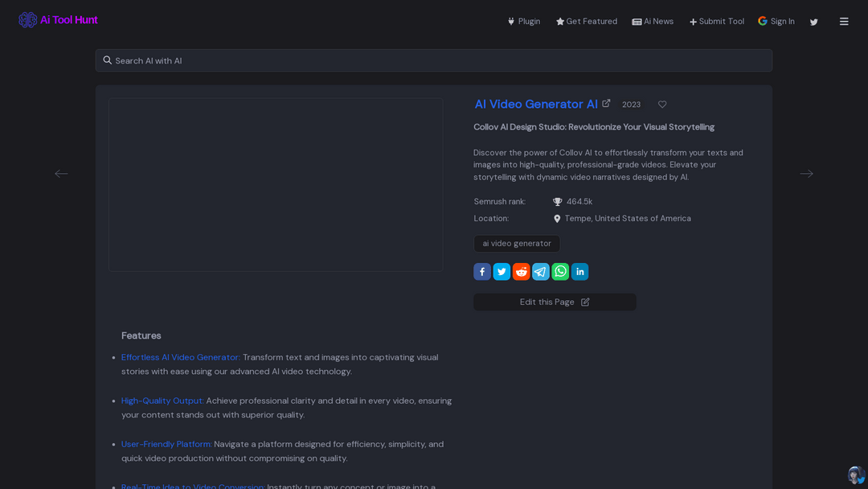Share on Facebook
This screenshot has width=868, height=489.
pyautogui.click(x=482, y=272)
